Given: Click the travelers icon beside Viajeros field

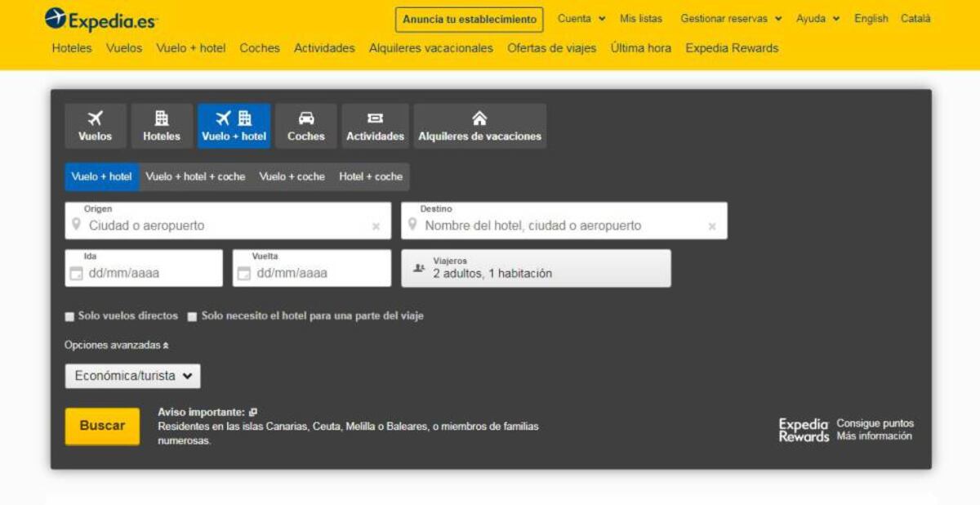Looking at the screenshot, I should [x=418, y=267].
